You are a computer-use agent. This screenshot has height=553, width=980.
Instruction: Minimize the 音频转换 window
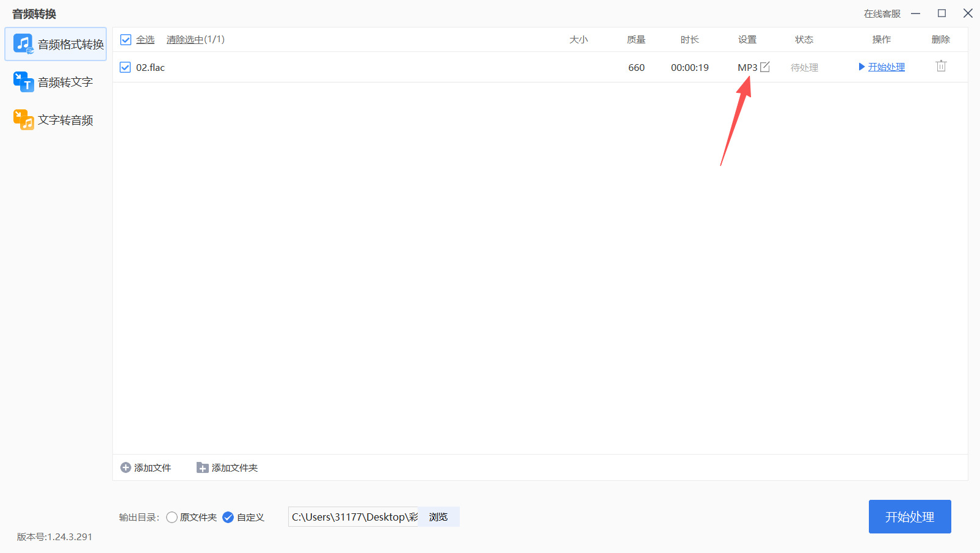click(x=916, y=13)
